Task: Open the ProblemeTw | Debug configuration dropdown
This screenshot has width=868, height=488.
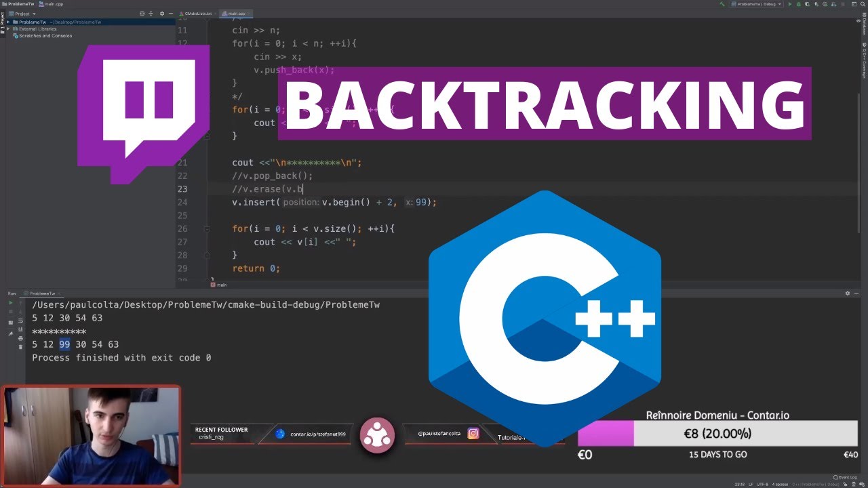Action: click(x=756, y=4)
